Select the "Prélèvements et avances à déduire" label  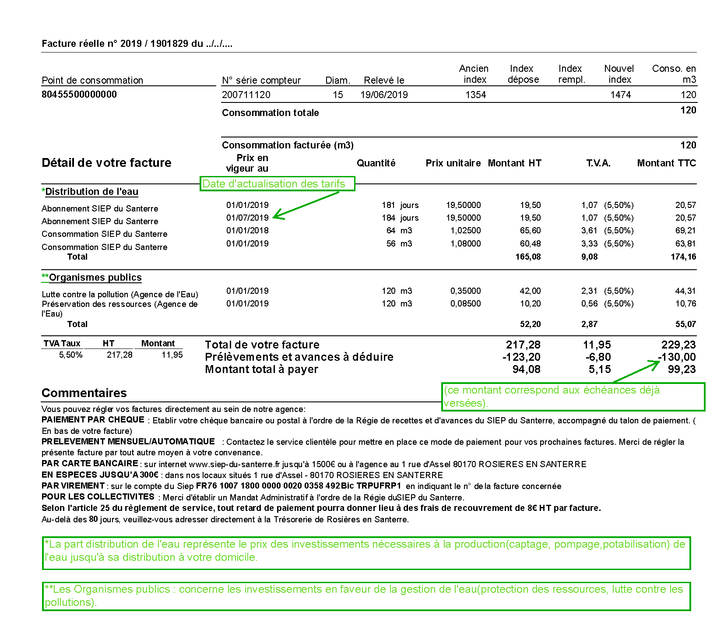pyautogui.click(x=299, y=357)
